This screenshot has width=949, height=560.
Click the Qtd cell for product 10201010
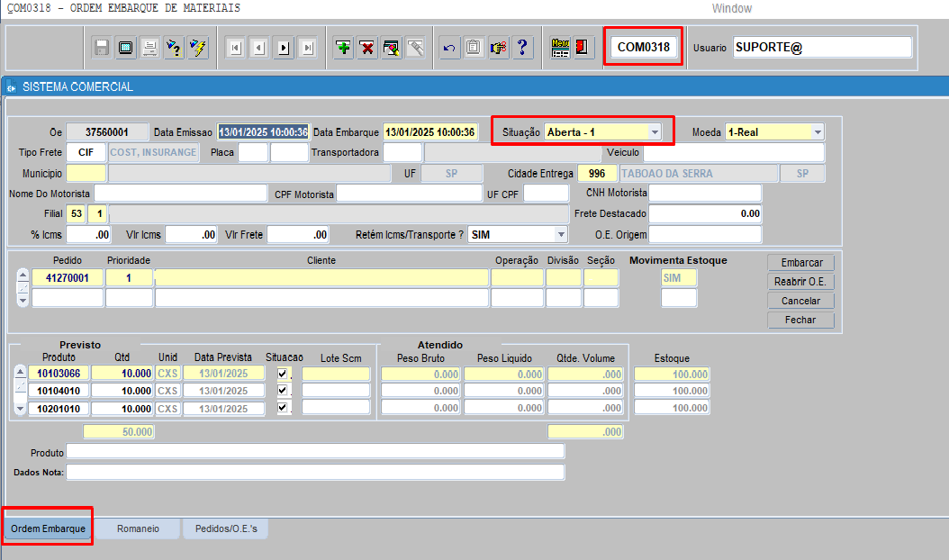pos(122,409)
